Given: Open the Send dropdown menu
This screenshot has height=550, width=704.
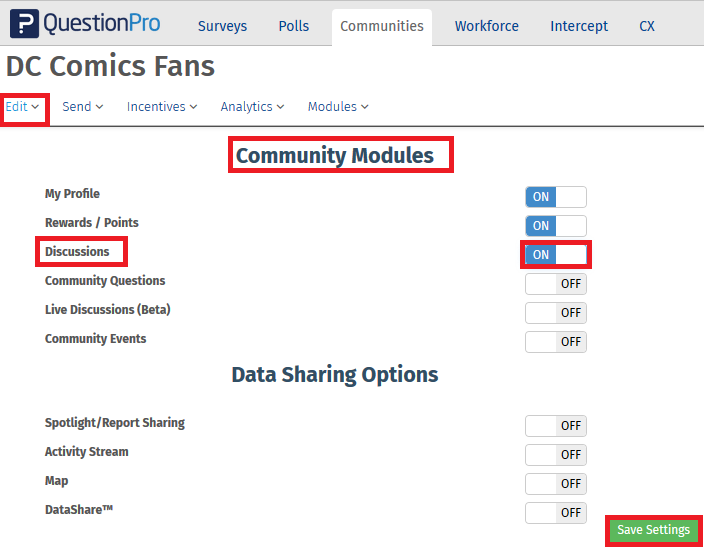Looking at the screenshot, I should click(82, 107).
